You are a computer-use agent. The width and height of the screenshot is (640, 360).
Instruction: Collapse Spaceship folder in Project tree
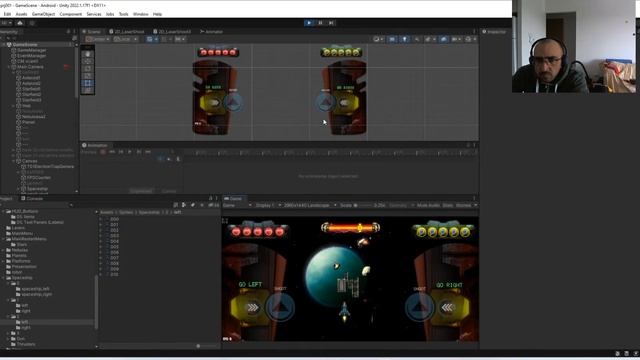tap(3, 278)
